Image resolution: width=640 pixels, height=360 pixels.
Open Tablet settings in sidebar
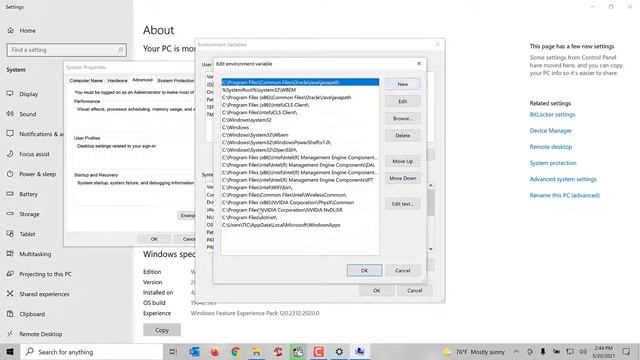pyautogui.click(x=27, y=234)
